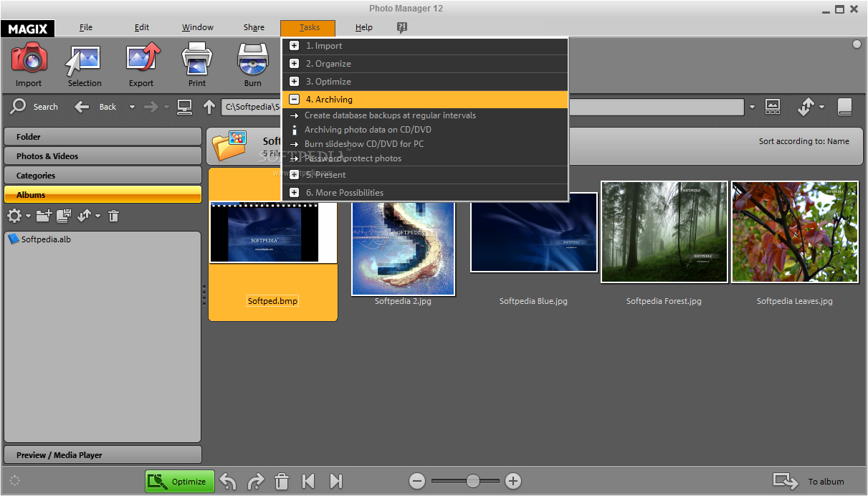868x496 pixels.
Task: Expand the 5. Present task group
Action: point(294,174)
